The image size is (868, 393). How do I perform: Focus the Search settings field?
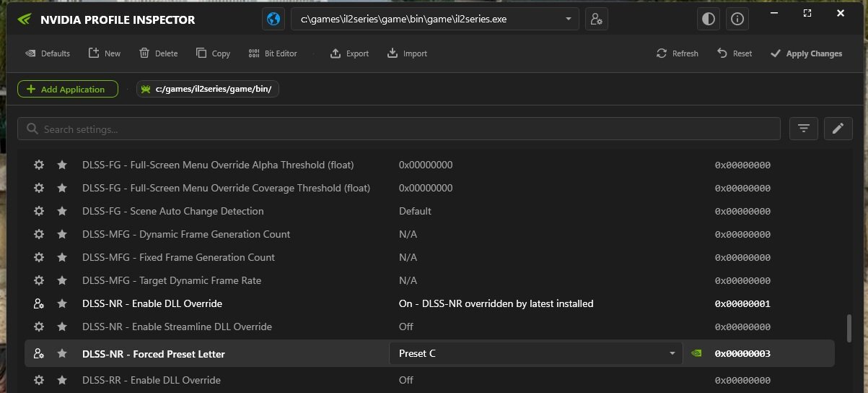399,129
